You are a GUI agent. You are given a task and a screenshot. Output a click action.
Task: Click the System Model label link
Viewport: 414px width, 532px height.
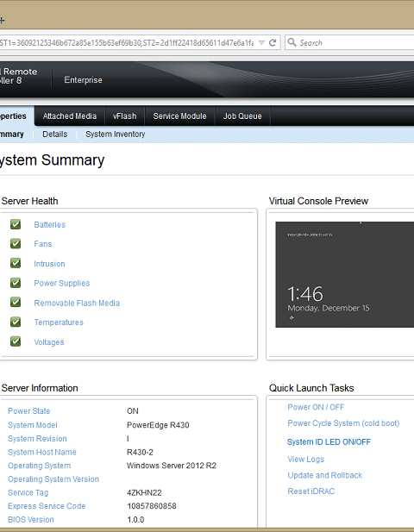point(33,425)
